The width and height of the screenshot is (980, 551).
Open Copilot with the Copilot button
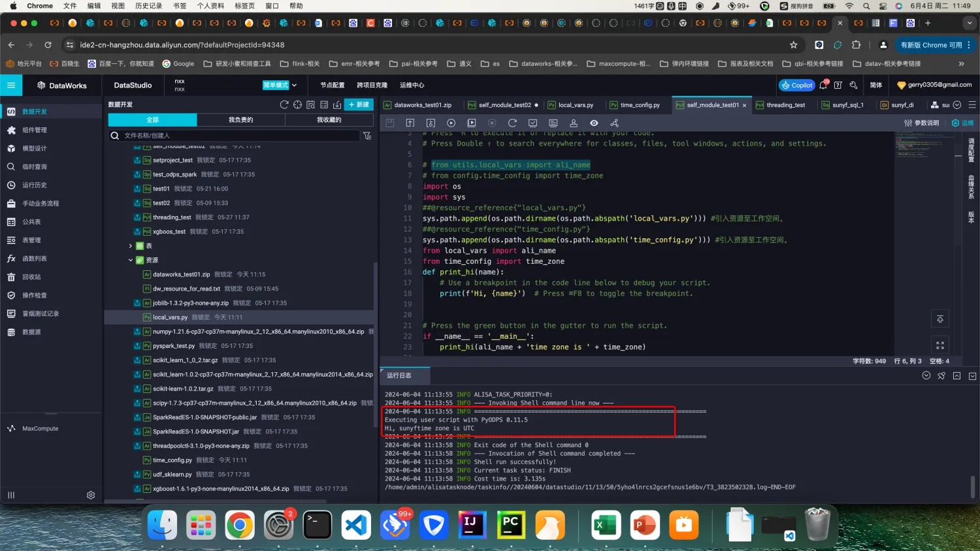pyautogui.click(x=796, y=85)
